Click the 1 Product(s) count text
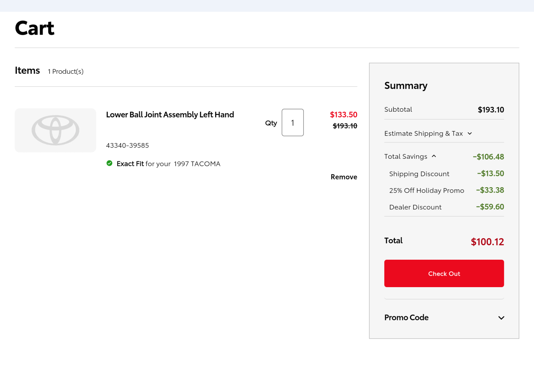The height and width of the screenshot is (392, 534). pyautogui.click(x=65, y=72)
